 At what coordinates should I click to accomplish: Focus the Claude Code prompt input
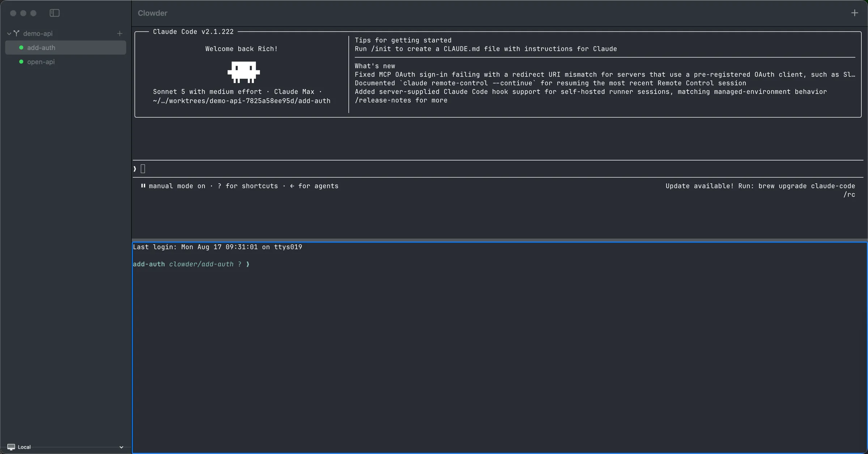[x=498, y=169]
